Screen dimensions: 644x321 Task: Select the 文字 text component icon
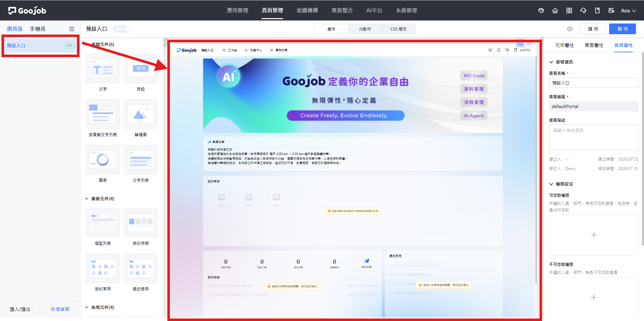pyautogui.click(x=103, y=69)
